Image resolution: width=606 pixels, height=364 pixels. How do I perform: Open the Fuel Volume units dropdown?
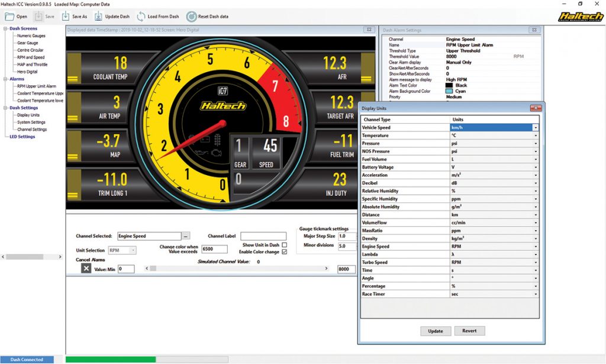click(x=536, y=159)
